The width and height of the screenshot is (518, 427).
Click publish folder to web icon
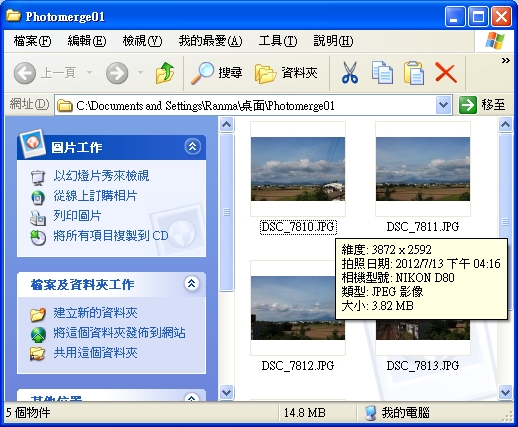(x=38, y=334)
